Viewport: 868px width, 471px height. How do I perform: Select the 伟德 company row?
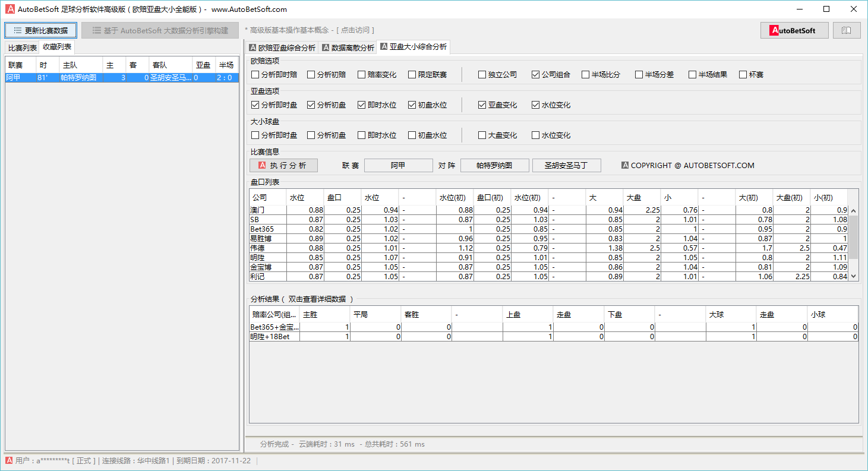548,248
